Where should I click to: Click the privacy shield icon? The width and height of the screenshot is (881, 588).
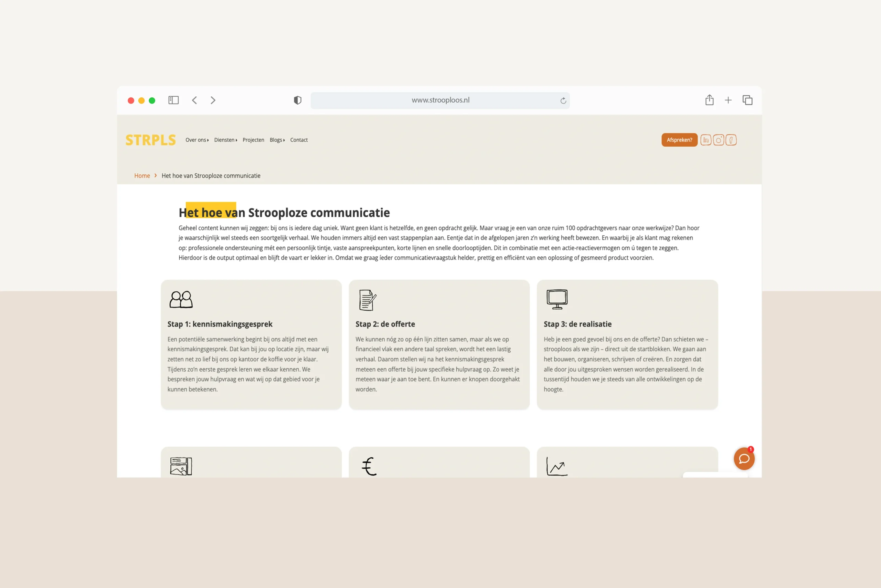(297, 100)
